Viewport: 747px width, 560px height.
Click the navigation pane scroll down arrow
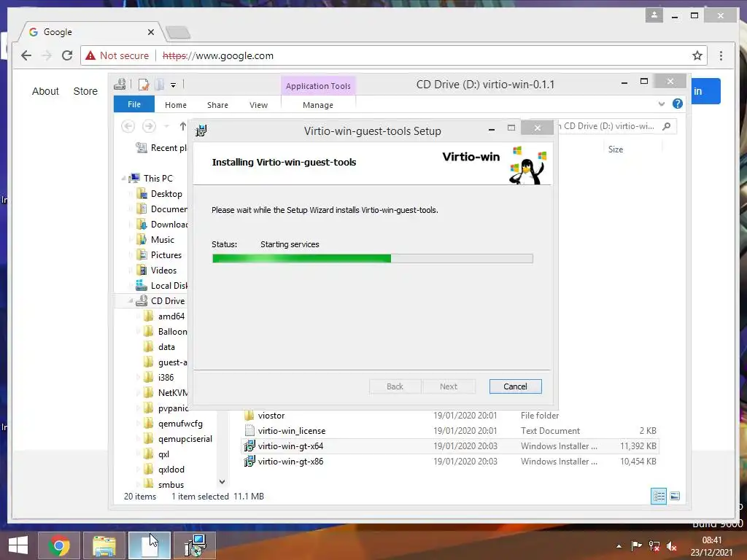click(222, 482)
